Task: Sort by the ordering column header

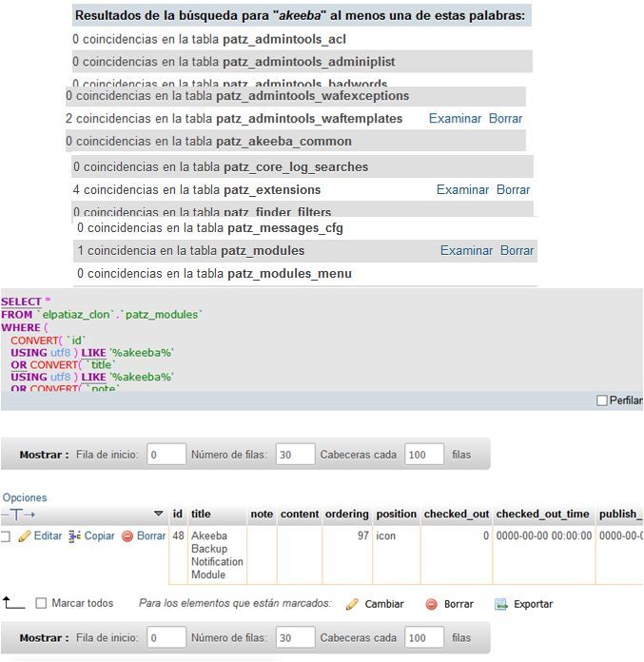Action: click(346, 514)
